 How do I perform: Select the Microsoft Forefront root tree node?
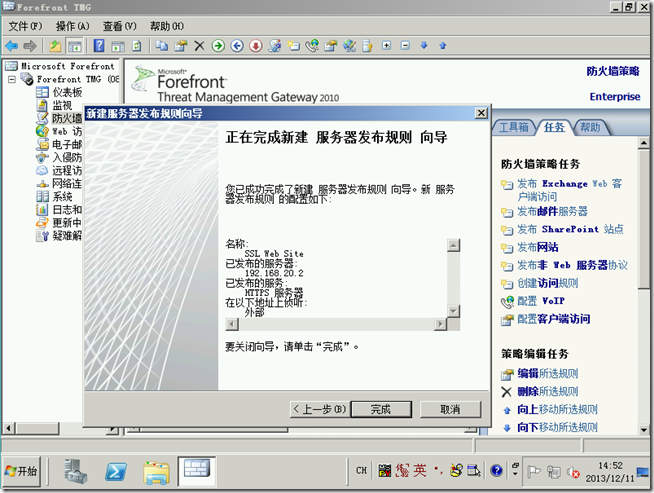click(x=68, y=66)
